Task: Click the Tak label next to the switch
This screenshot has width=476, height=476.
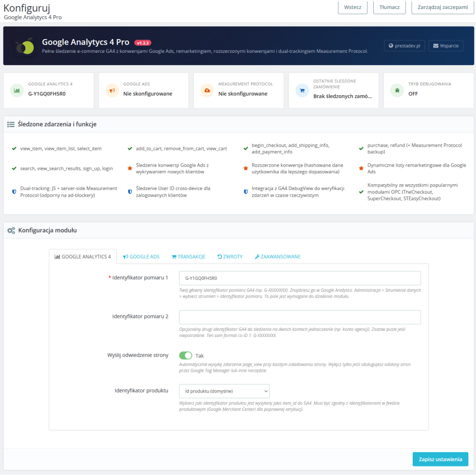Action: (199, 356)
